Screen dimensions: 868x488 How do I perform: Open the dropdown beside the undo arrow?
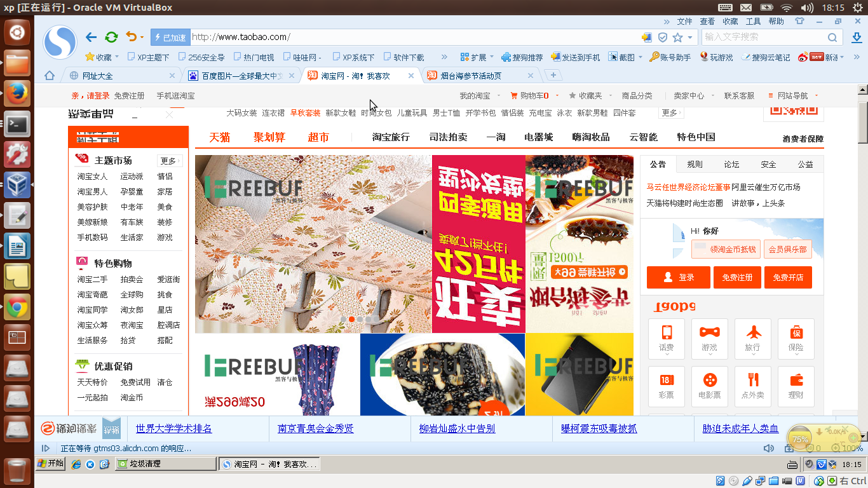(x=142, y=37)
